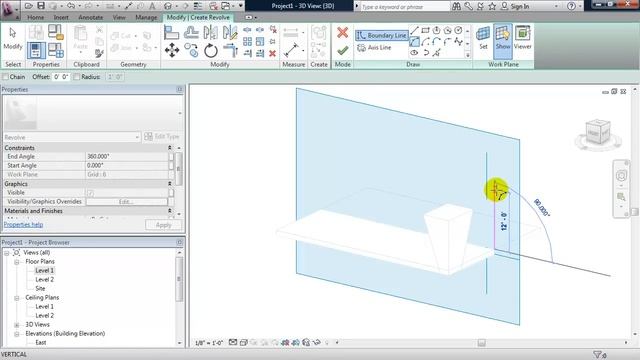The image size is (640, 360).
Task: Collapse the Floor Plans tree node
Action: pos(17,262)
